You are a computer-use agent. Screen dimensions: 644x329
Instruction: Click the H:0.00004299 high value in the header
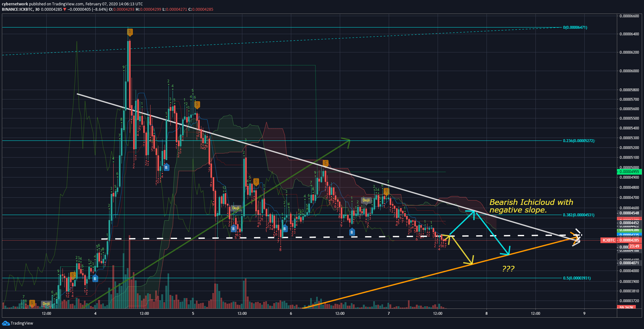(x=148, y=9)
